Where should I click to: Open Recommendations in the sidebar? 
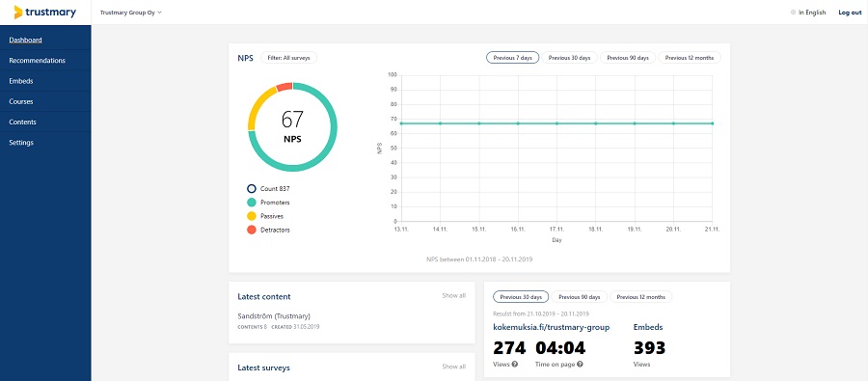[x=37, y=61]
